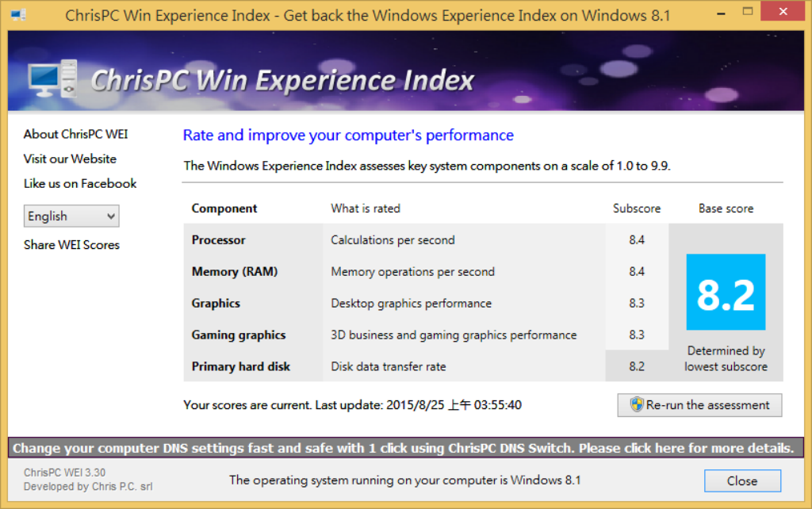Click 'Calculations per second' description

tap(393, 240)
